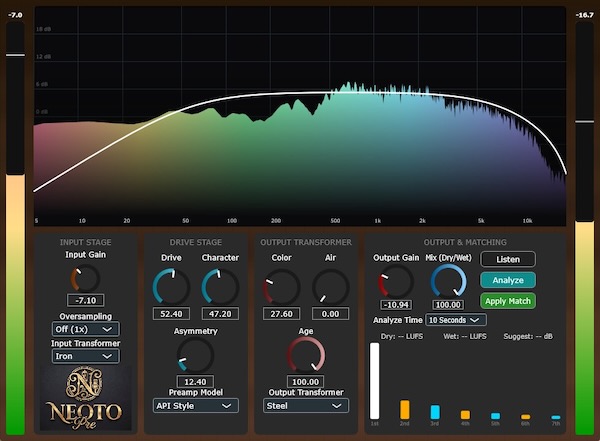Toggle the Listen button
600x441 pixels.
point(508,259)
